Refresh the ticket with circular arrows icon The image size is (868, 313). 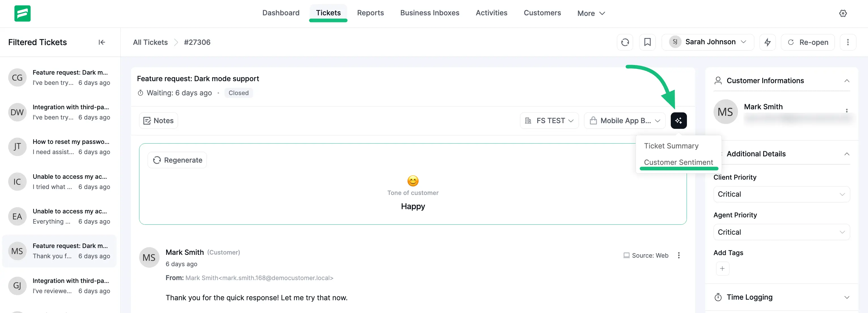[x=625, y=42]
